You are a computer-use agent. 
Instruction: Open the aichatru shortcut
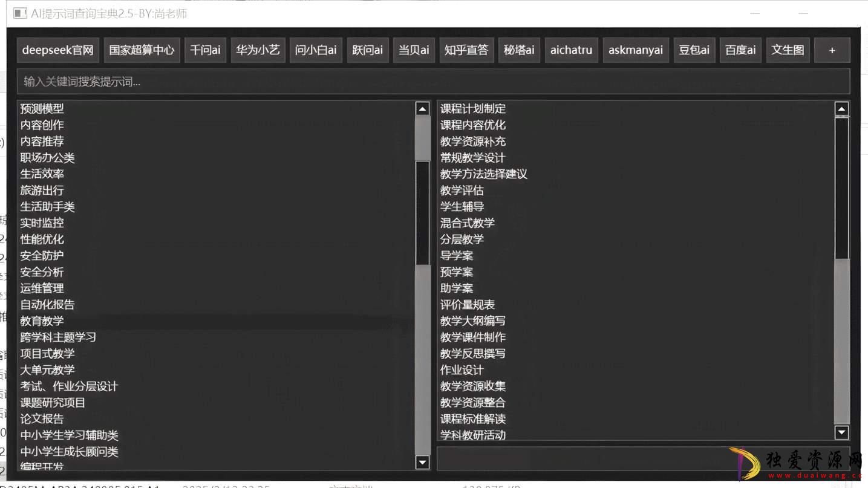coord(571,50)
